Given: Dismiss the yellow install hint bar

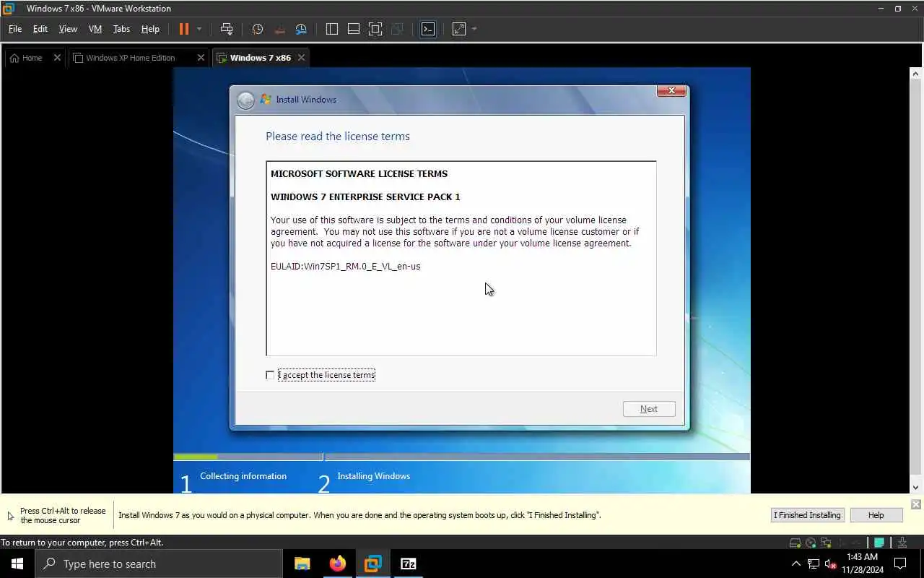Looking at the screenshot, I should (x=916, y=504).
